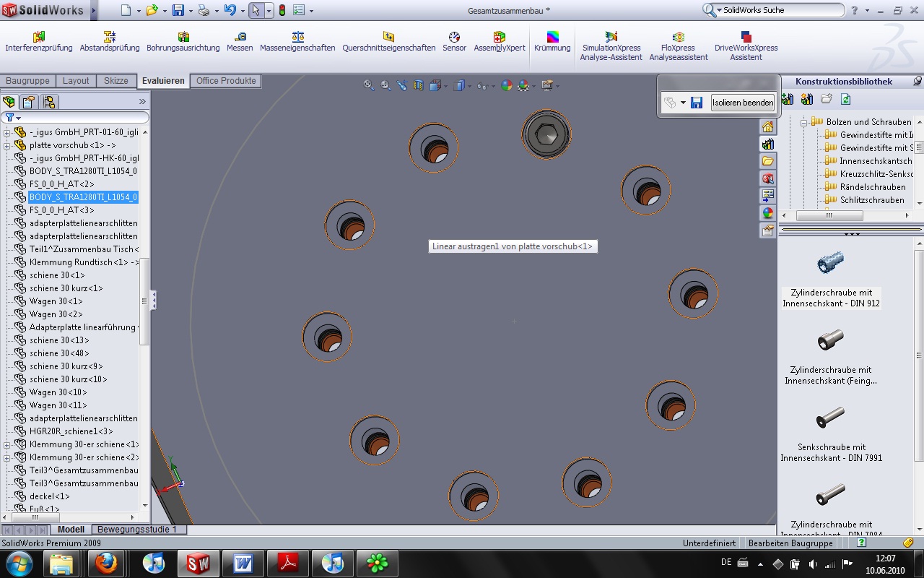Add a Sensor
Viewport: 924px width, 578px height.
pyautogui.click(x=454, y=41)
